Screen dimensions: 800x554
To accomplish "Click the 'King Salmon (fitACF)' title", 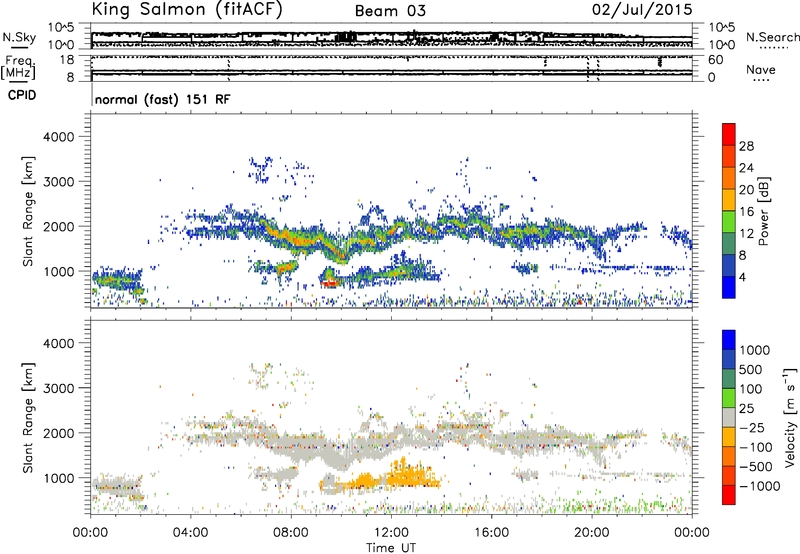I will coord(187,9).
